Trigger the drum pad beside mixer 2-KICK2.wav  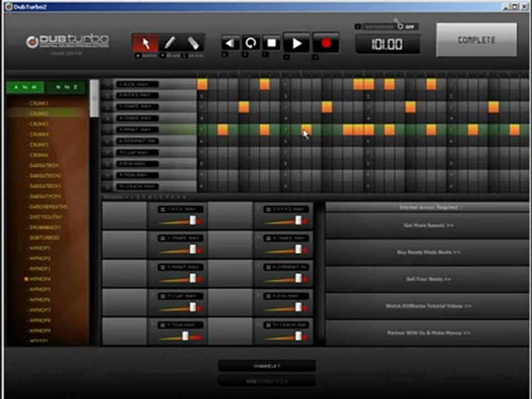[x=230, y=215]
